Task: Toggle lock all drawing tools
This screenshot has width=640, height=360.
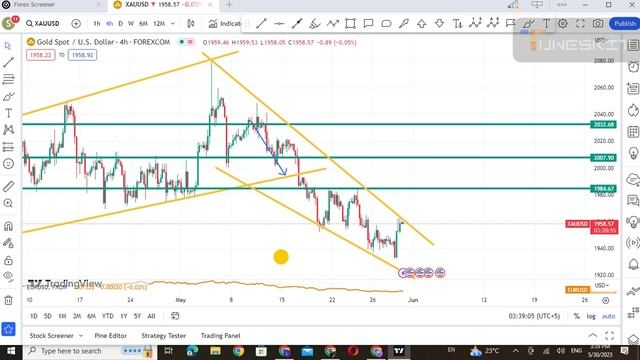Action: point(8,260)
